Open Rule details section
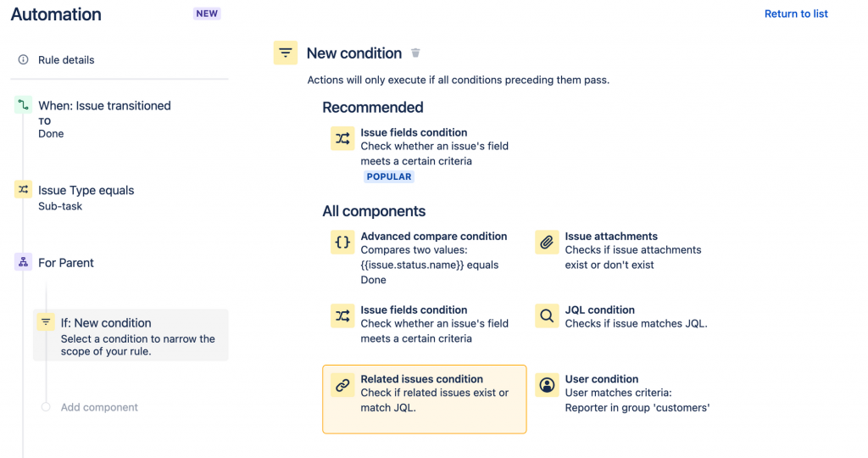The image size is (868, 458). coord(66,60)
